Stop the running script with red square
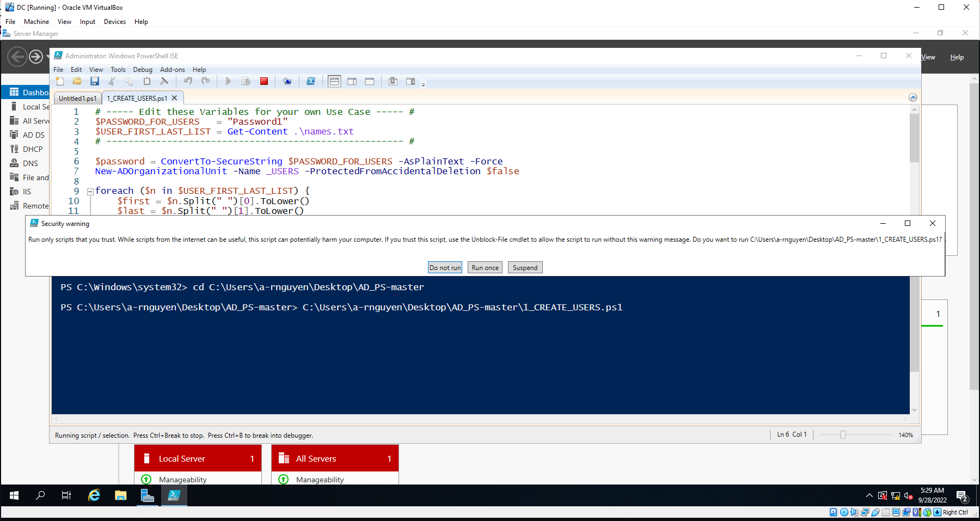This screenshot has height=521, width=980. (264, 82)
